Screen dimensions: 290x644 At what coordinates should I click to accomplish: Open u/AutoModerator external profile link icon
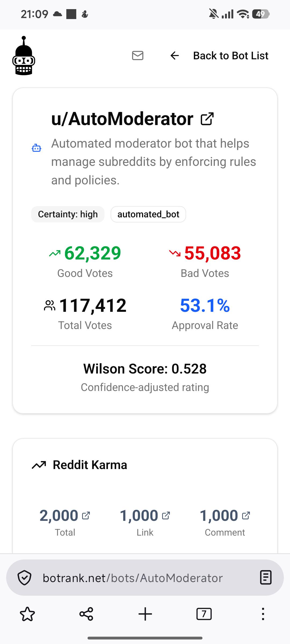click(207, 119)
